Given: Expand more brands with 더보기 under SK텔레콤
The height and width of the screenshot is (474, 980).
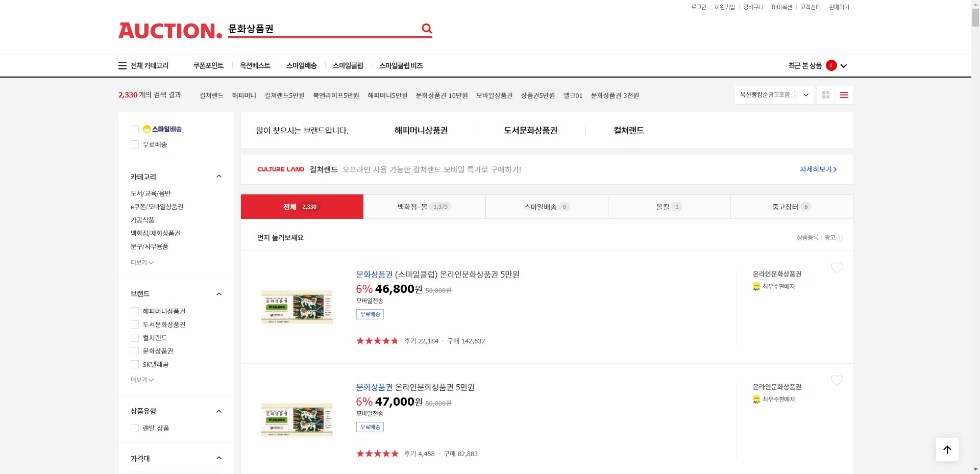Looking at the screenshot, I should [142, 380].
